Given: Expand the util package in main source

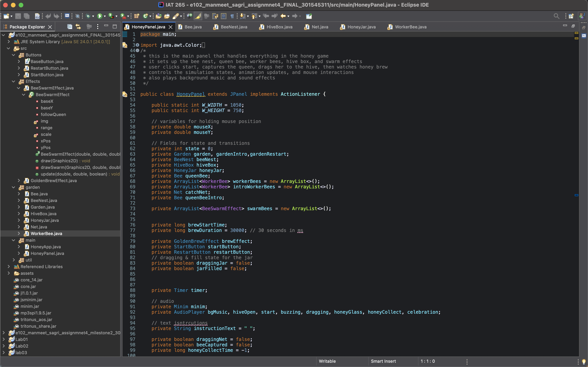Looking at the screenshot, I should (14, 260).
